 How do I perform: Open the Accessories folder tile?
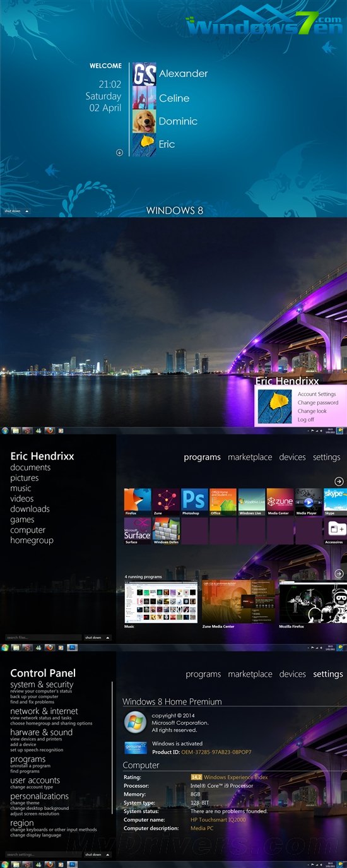click(x=335, y=531)
